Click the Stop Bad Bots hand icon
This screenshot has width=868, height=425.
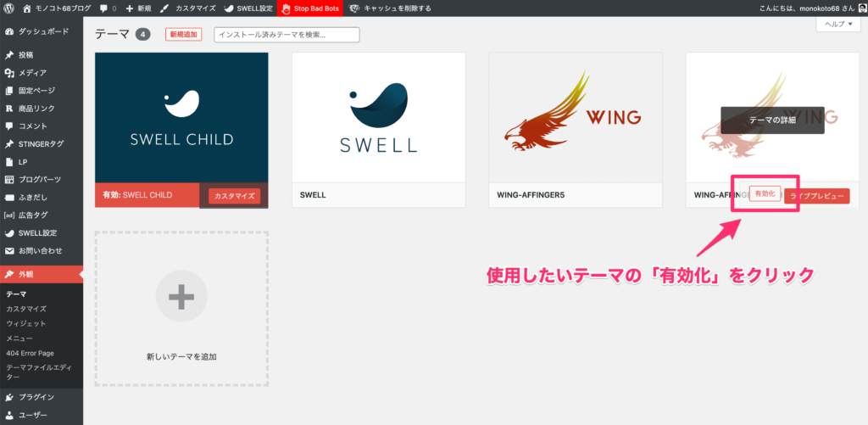286,8
